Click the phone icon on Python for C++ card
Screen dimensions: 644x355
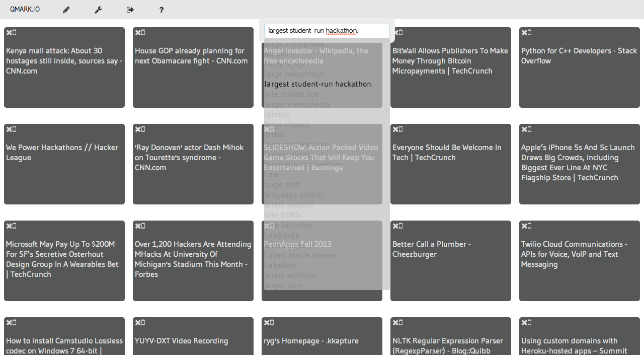(530, 33)
